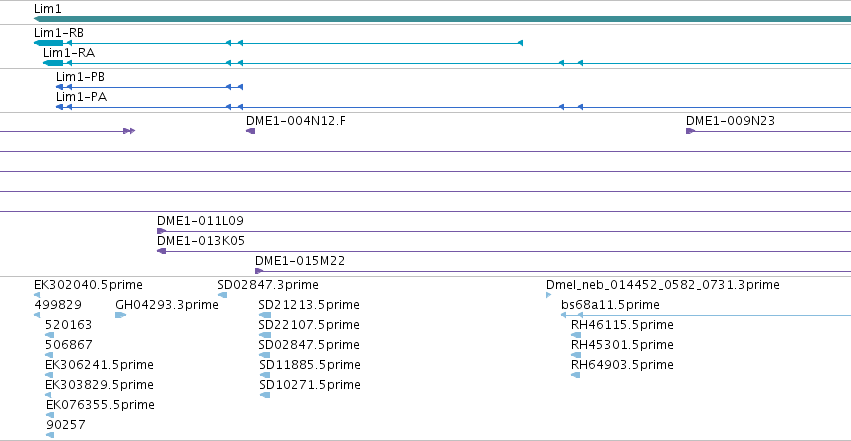Click the SD11885.5prime feature arrow

(265, 375)
